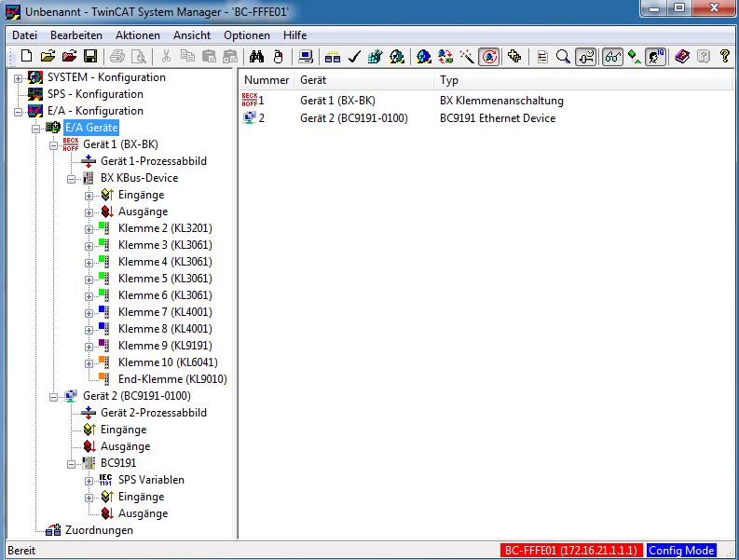
Task: Click the Reload I/O devices icon
Action: (x=445, y=57)
